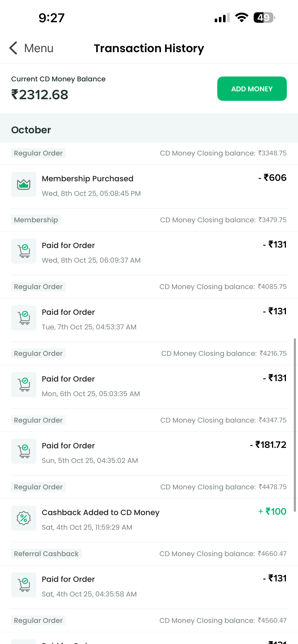Viewport: 298px width, 644px height.
Task: Tap cart icon for 6th Oct order
Action: click(x=24, y=385)
